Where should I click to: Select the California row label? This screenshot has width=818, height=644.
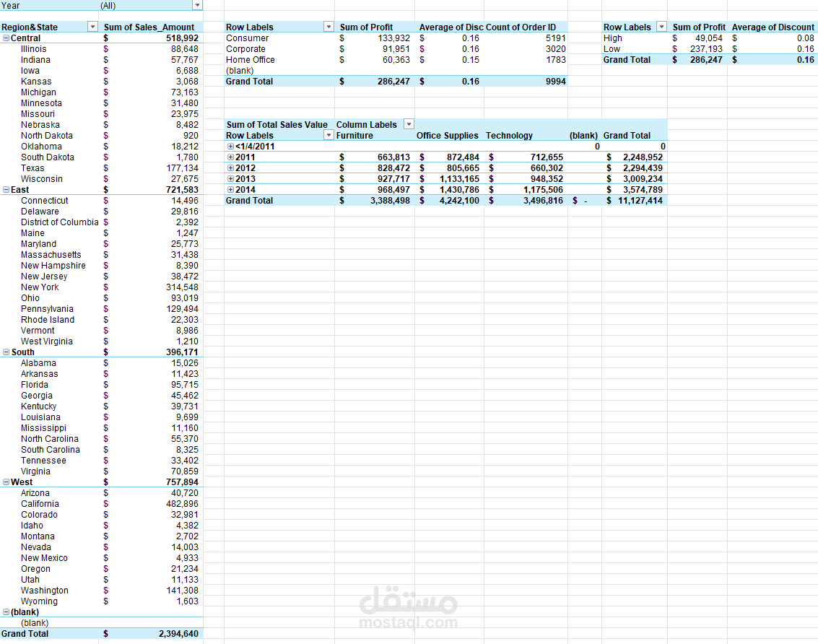(x=40, y=504)
